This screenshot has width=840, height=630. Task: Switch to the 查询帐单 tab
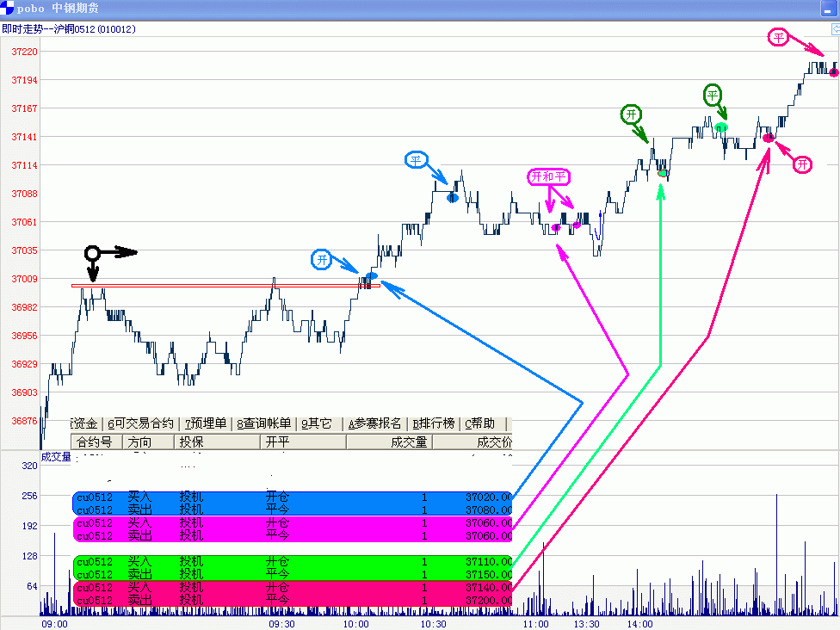(262, 423)
